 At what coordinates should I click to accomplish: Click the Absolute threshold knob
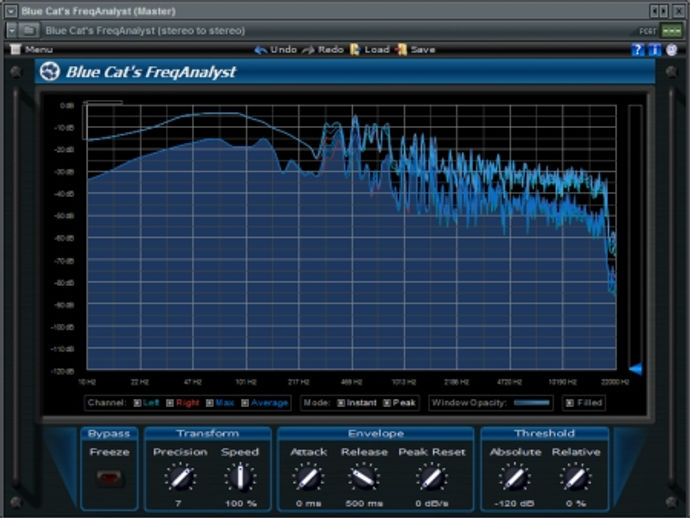[x=515, y=478]
